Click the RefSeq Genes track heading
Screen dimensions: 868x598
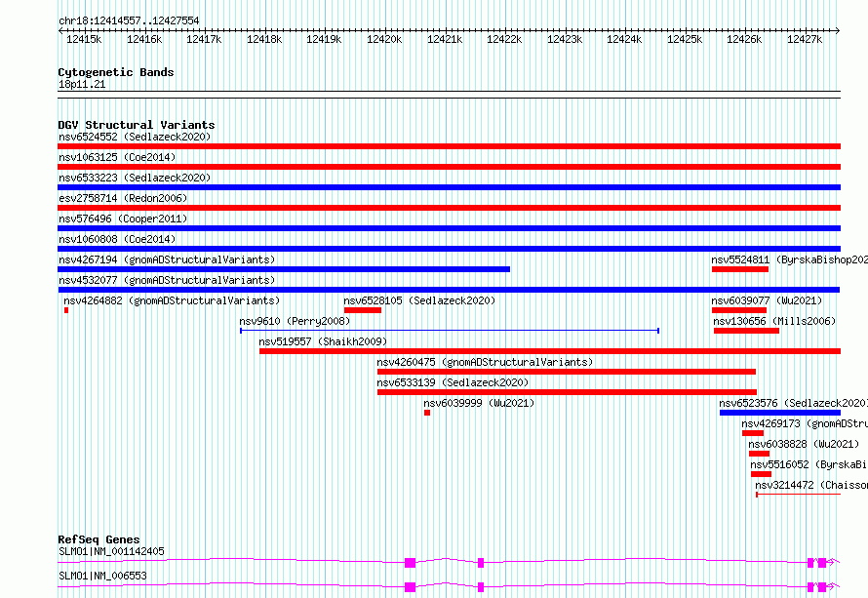(99, 539)
